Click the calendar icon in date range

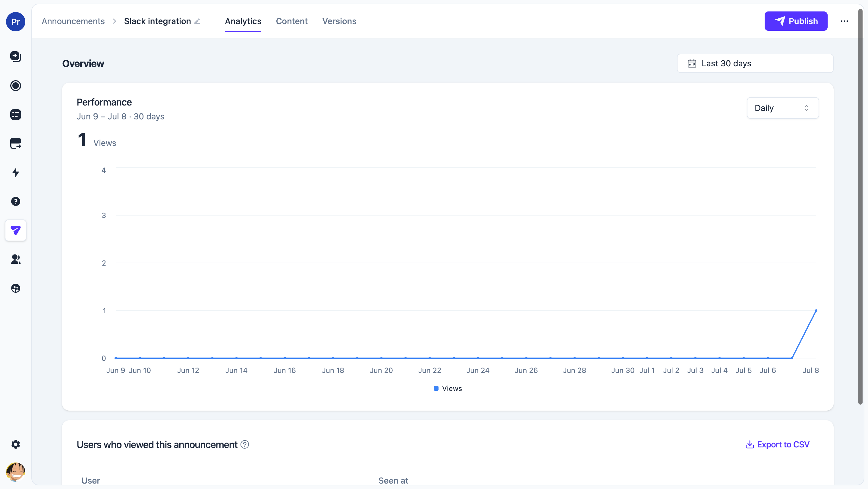pyautogui.click(x=692, y=63)
